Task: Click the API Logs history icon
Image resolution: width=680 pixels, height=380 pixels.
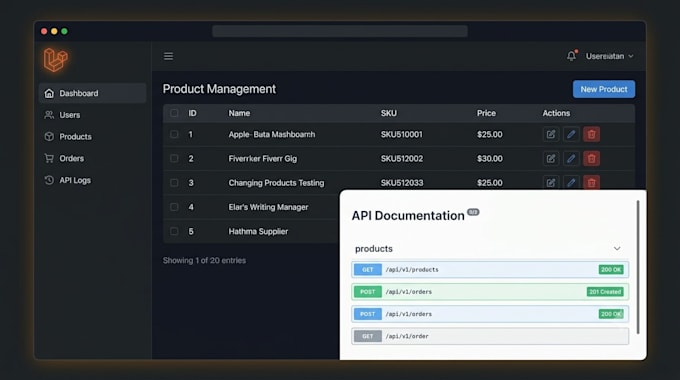Action: (49, 180)
